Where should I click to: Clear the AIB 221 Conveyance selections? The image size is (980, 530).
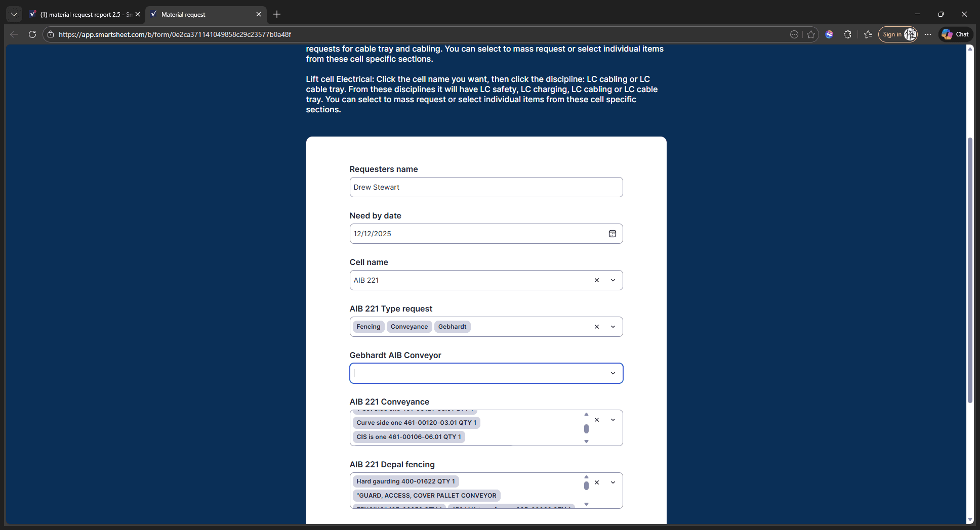tap(597, 420)
